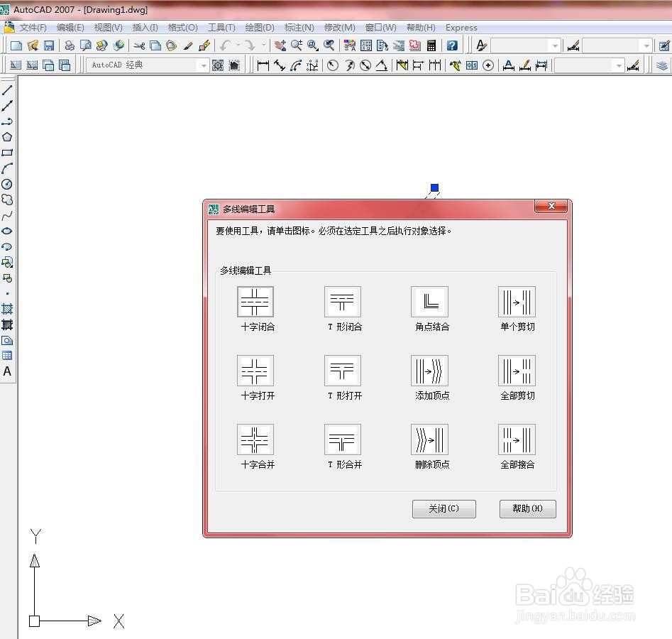The width and height of the screenshot is (672, 639).
Task: Choose the T形闭合 tool icon
Action: tap(343, 302)
